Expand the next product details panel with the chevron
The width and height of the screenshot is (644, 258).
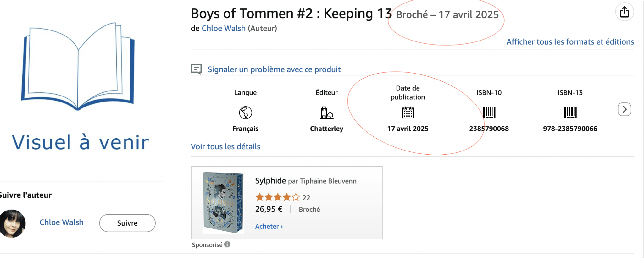[x=625, y=109]
